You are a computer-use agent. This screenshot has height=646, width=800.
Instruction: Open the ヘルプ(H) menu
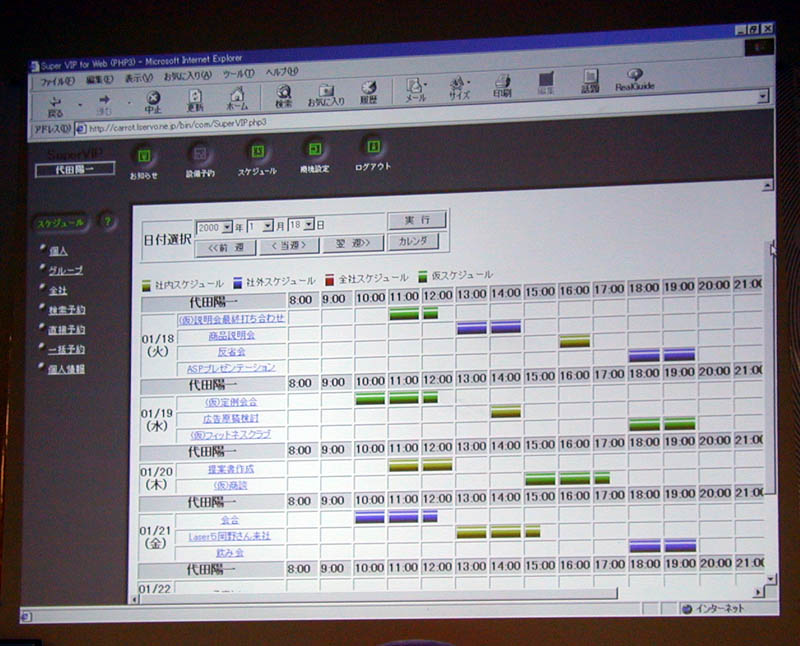tap(281, 72)
